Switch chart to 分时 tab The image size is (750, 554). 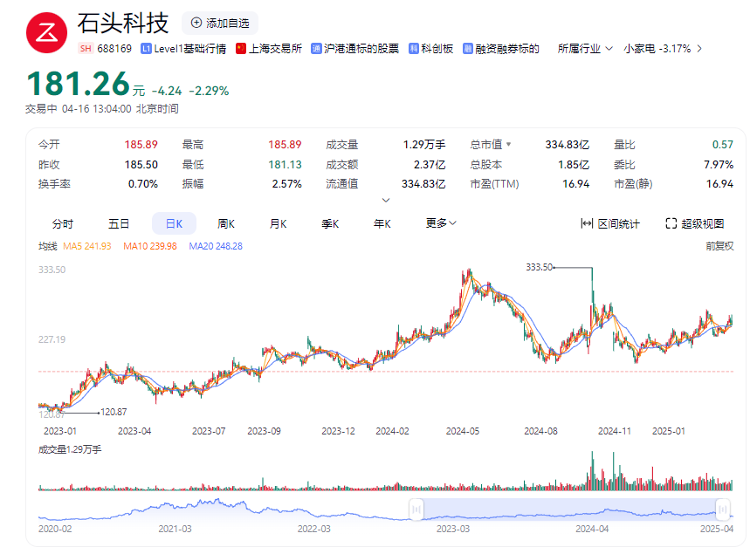63,223
